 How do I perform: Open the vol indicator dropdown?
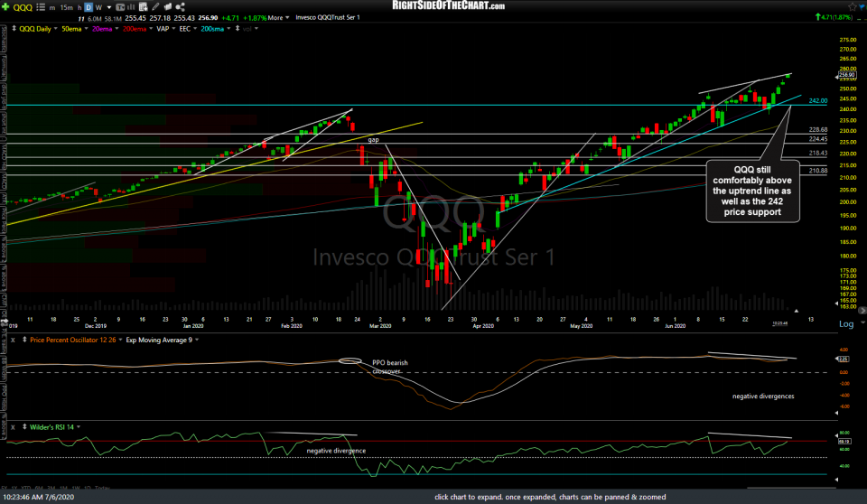(x=256, y=29)
